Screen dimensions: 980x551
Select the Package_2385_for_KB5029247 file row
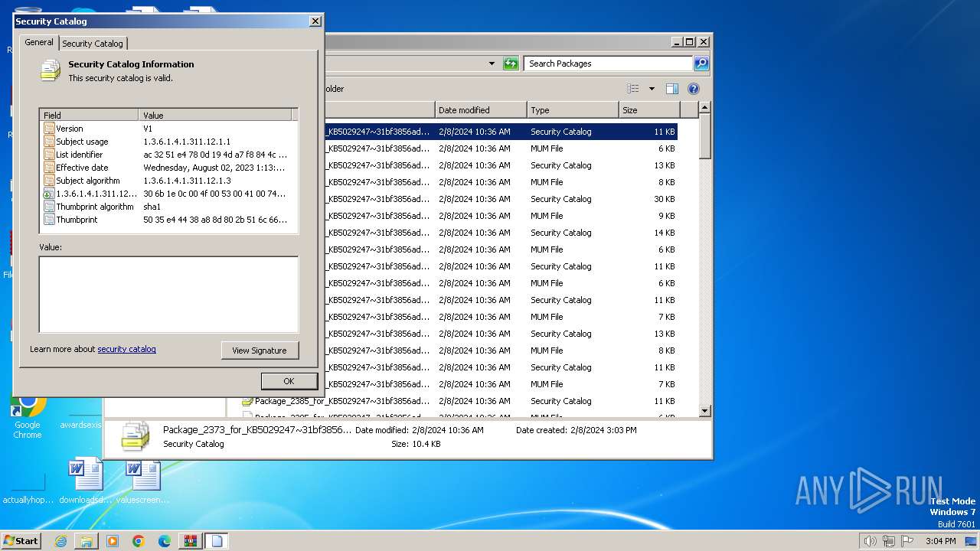point(459,401)
